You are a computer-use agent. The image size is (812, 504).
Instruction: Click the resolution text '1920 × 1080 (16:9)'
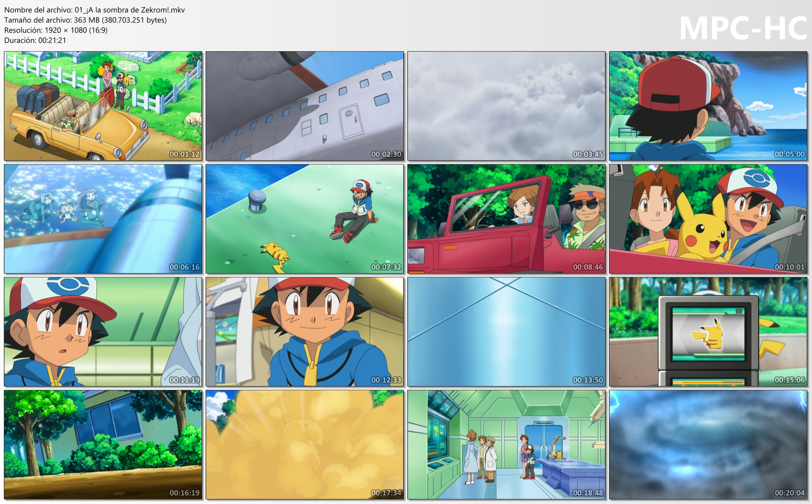[x=76, y=30]
